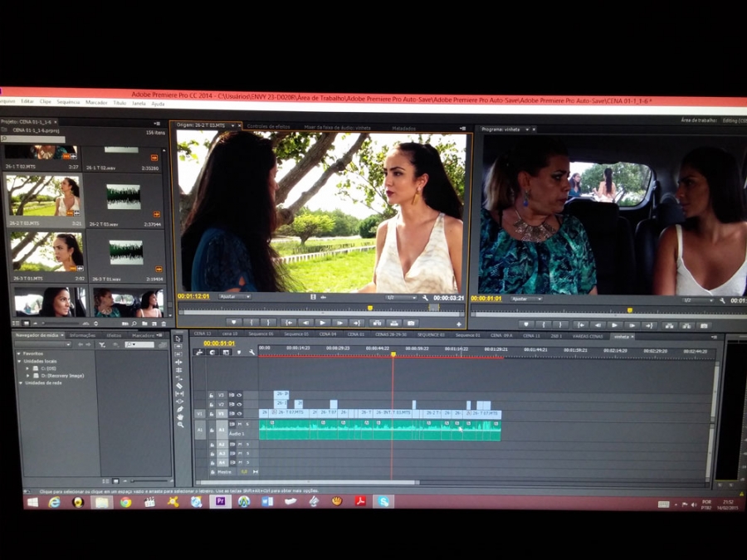Viewport: 747px width, 560px height.
Task: Open Word from the taskbar
Action: [x=267, y=501]
